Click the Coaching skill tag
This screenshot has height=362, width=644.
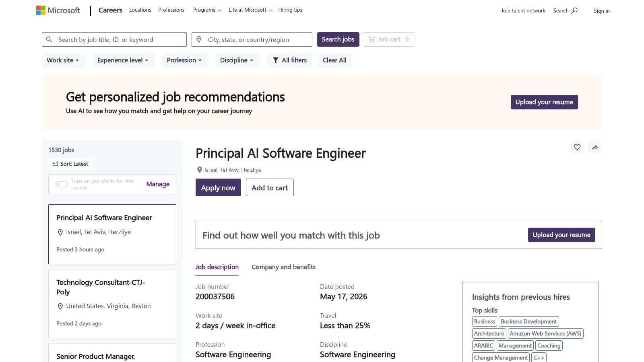tap(549, 346)
